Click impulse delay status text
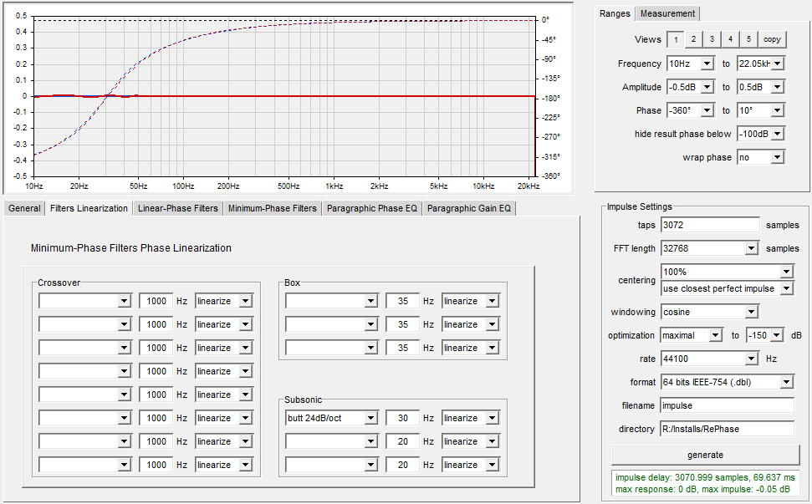This screenshot has width=812, height=504. tap(705, 477)
